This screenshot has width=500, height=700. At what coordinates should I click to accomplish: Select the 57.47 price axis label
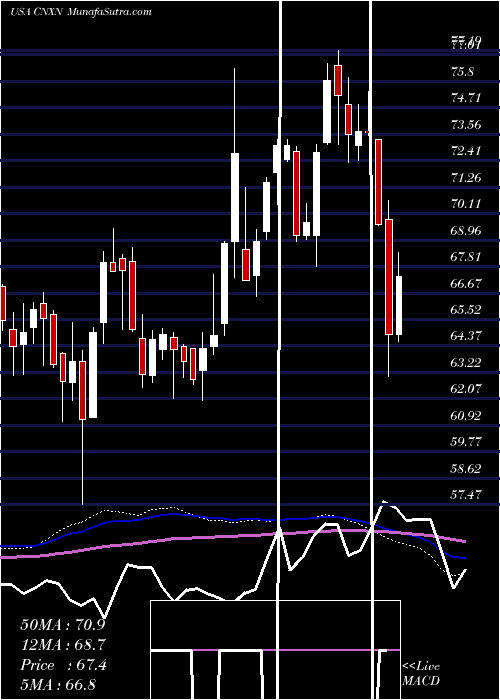(x=466, y=495)
